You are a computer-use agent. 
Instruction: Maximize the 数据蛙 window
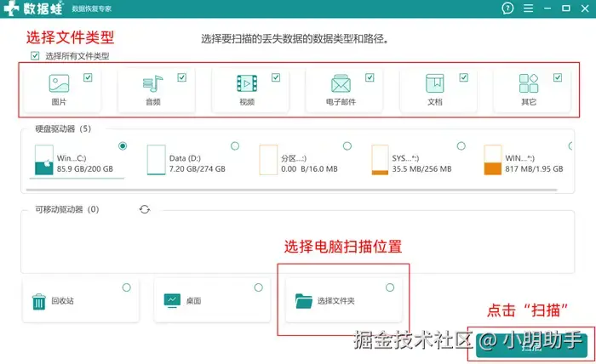tap(566, 8)
